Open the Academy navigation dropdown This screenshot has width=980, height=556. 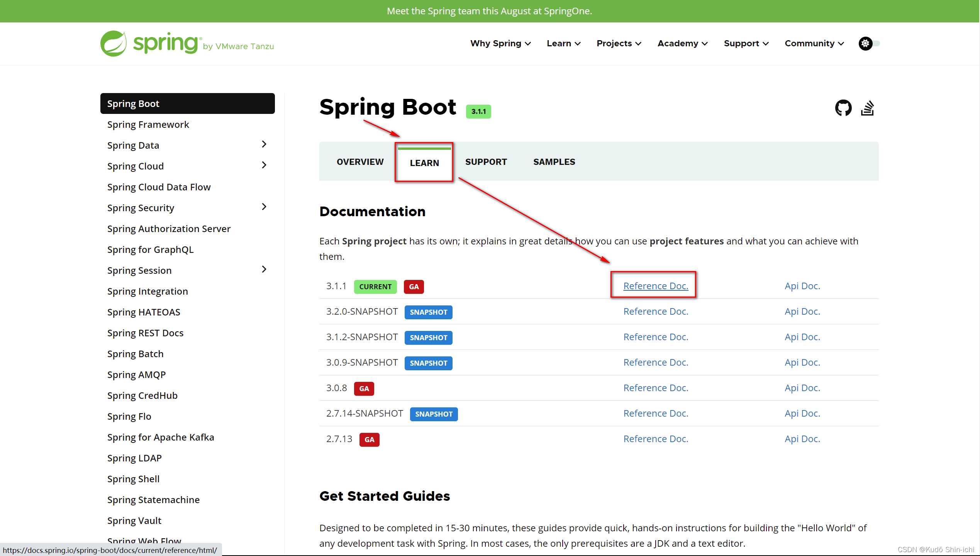pyautogui.click(x=682, y=43)
